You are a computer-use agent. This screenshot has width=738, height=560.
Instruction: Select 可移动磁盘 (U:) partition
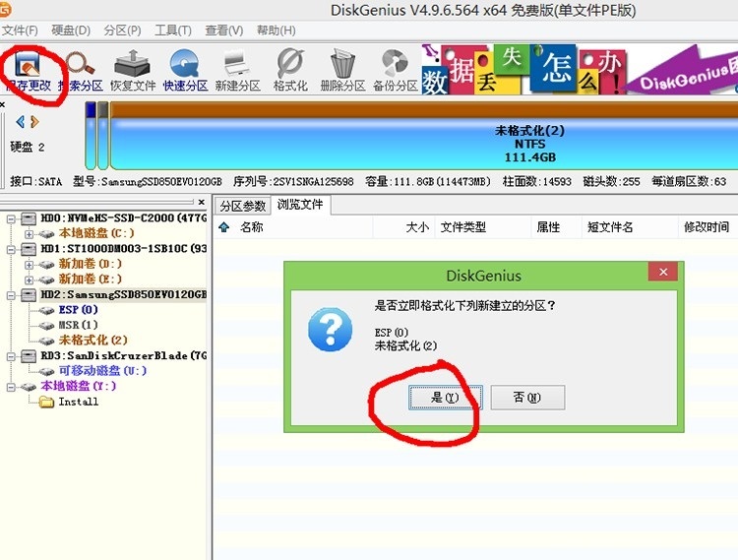102,371
